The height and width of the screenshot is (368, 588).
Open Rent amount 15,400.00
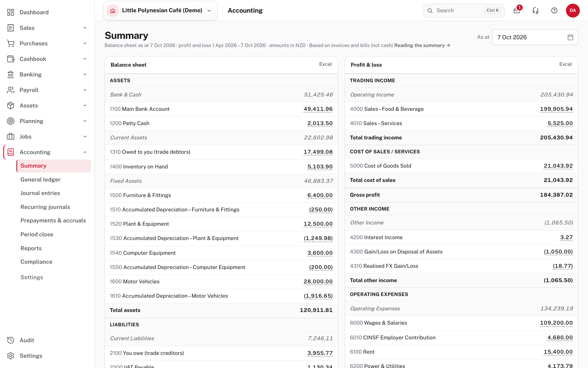point(558,352)
